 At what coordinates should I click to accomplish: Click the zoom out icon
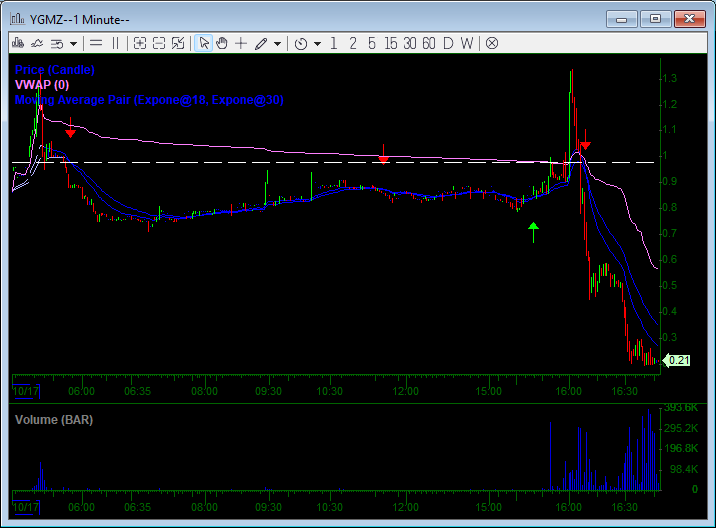pyautogui.click(x=158, y=43)
